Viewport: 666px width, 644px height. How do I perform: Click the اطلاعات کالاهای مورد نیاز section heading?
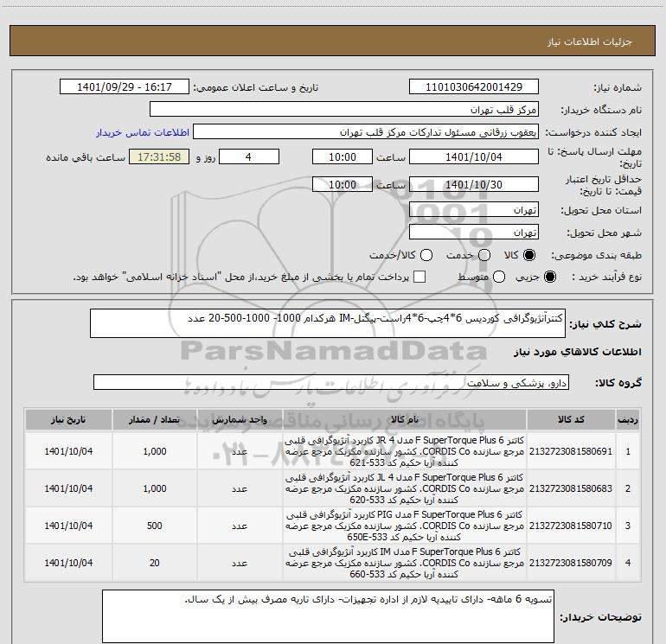[578, 352]
